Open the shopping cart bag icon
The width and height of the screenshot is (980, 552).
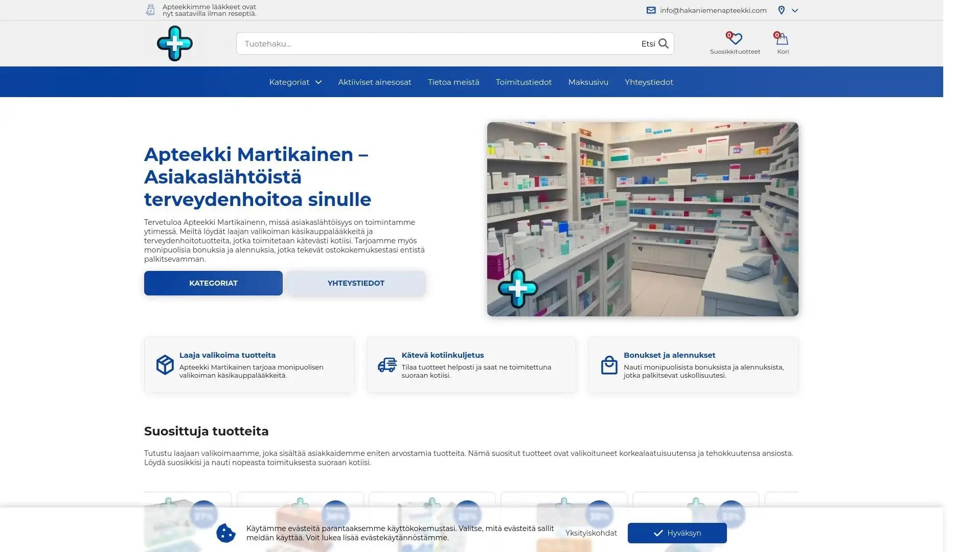782,38
